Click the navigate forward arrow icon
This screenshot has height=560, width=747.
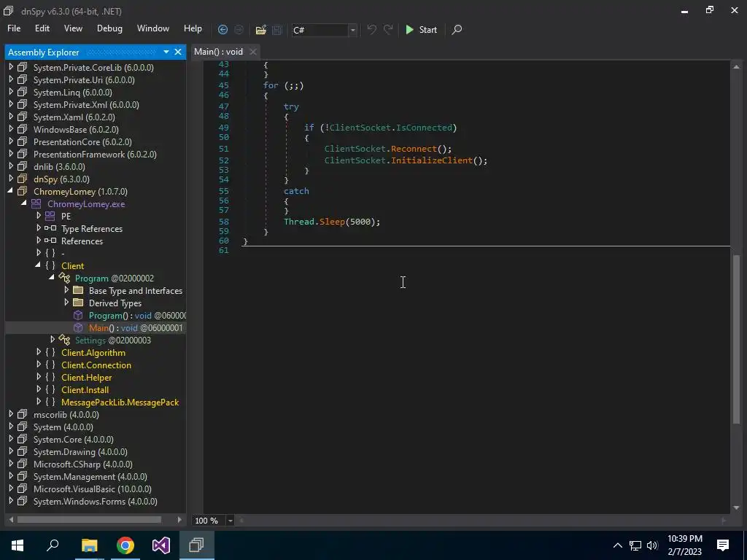pos(239,29)
